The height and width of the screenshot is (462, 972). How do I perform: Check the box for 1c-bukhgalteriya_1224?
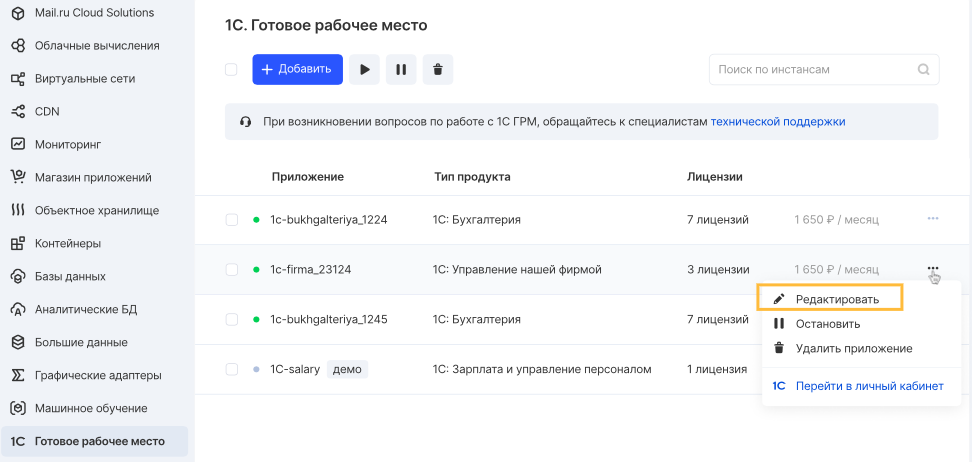(231, 220)
